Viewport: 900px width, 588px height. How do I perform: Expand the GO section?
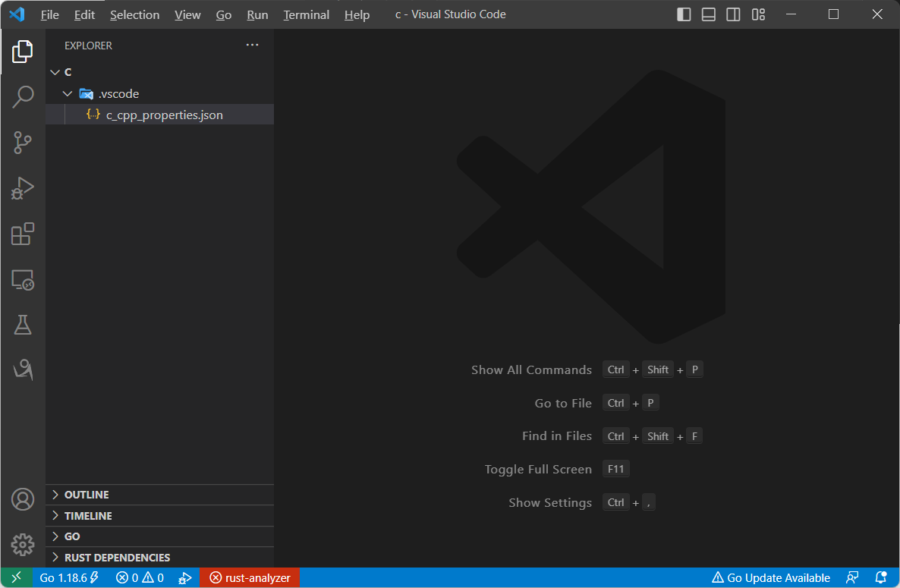pyautogui.click(x=159, y=536)
